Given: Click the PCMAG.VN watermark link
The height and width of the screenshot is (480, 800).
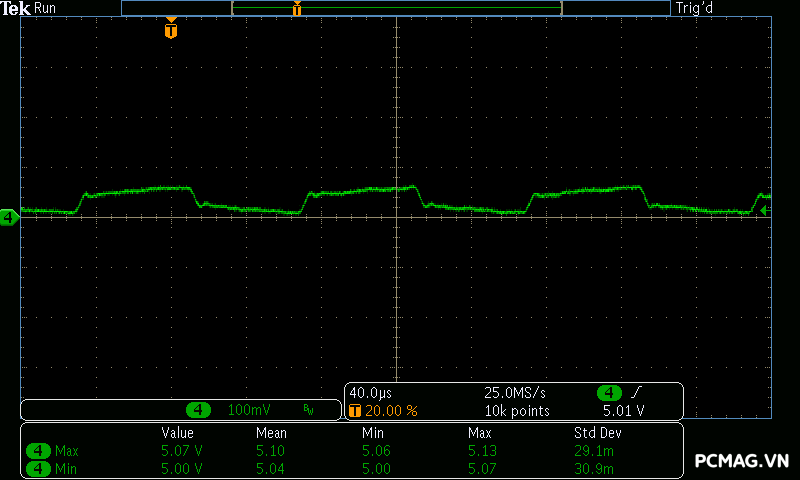Looking at the screenshot, I should [742, 461].
